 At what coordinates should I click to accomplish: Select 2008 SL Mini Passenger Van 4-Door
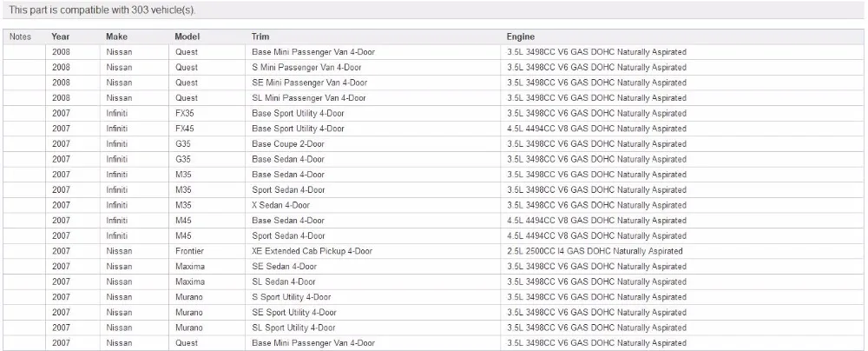point(309,98)
